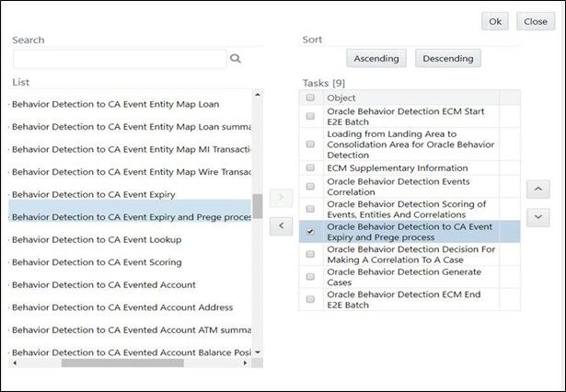566x392 pixels.
Task: Click Oracle CA Event Expiry and Prege task text
Action: pos(410,232)
